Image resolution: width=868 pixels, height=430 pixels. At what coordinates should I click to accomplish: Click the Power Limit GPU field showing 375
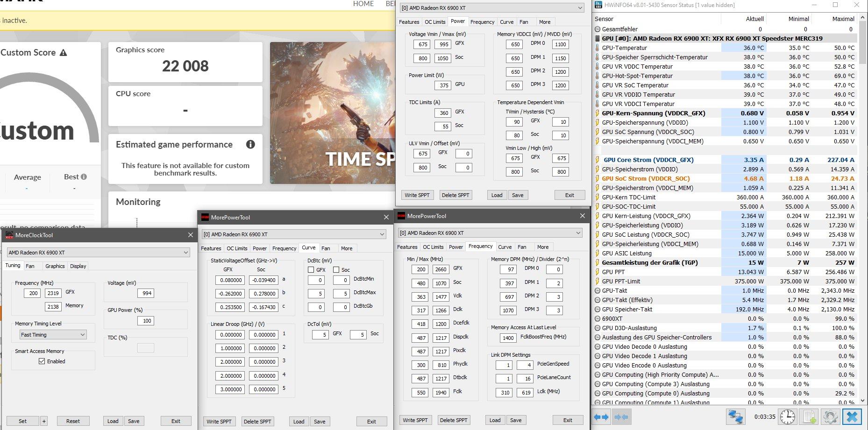pos(444,85)
